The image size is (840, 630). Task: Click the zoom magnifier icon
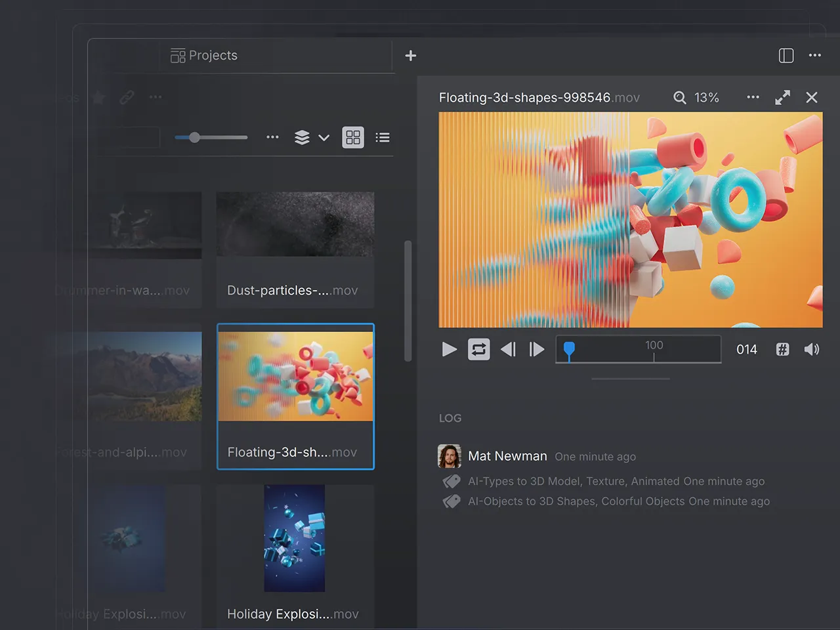coord(680,98)
